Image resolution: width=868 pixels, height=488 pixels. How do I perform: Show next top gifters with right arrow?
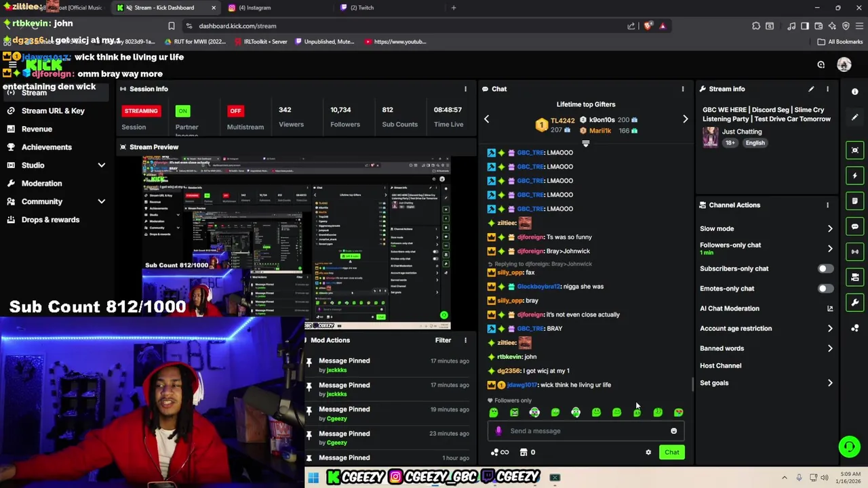coord(685,119)
